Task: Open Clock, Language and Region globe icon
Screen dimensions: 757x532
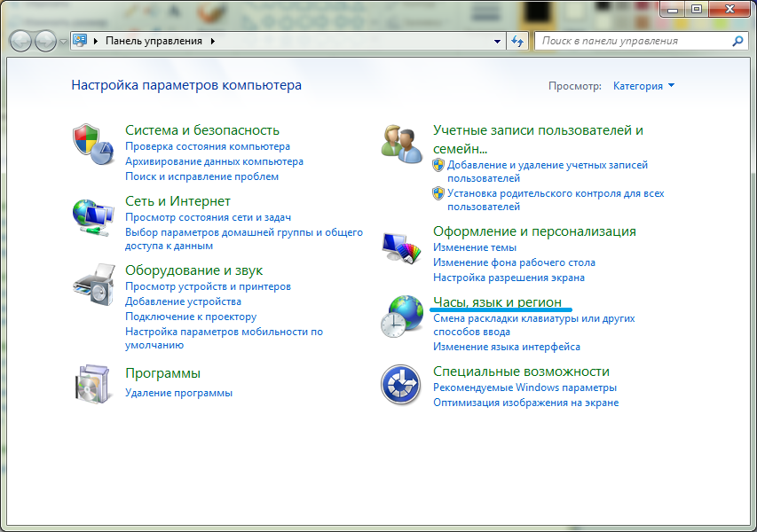Action: coord(402,317)
